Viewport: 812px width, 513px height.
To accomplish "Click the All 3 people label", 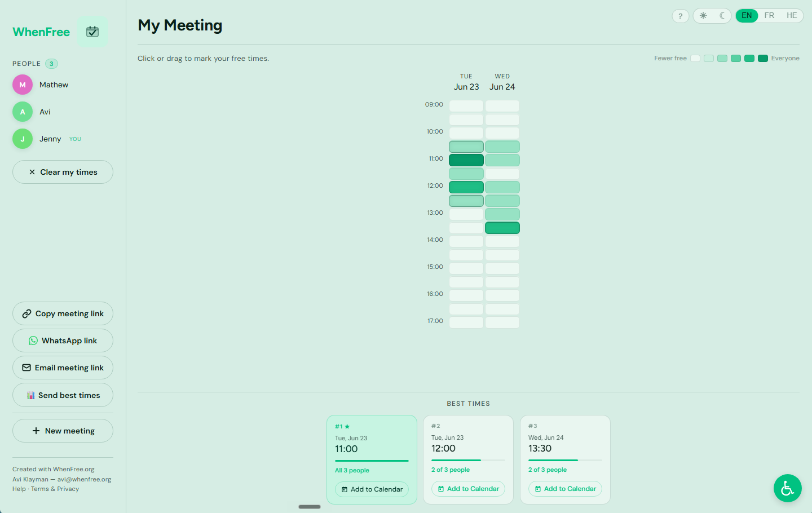I will click(x=352, y=470).
